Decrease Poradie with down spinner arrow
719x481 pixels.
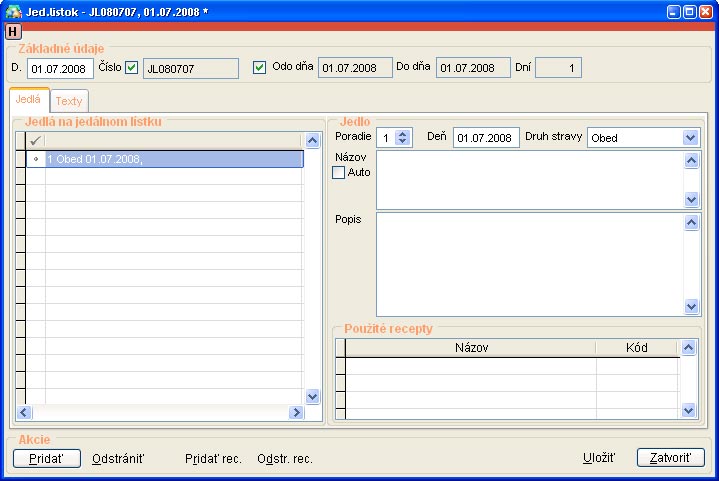pyautogui.click(x=402, y=142)
